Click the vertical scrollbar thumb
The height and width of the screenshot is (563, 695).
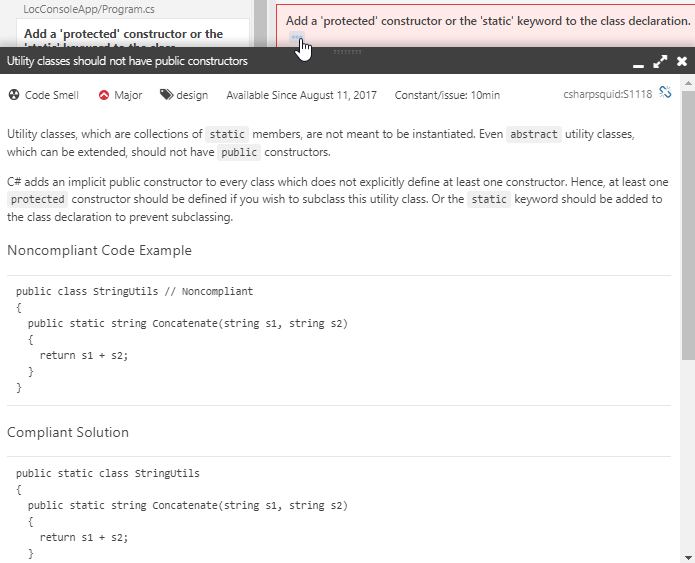(x=688, y=225)
